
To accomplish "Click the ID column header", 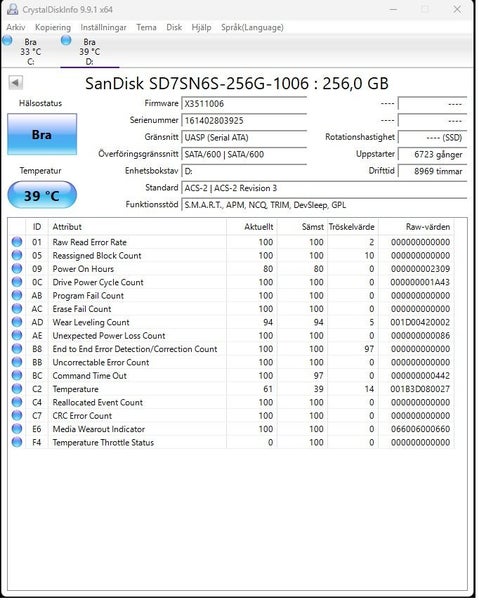I will click(x=37, y=227).
